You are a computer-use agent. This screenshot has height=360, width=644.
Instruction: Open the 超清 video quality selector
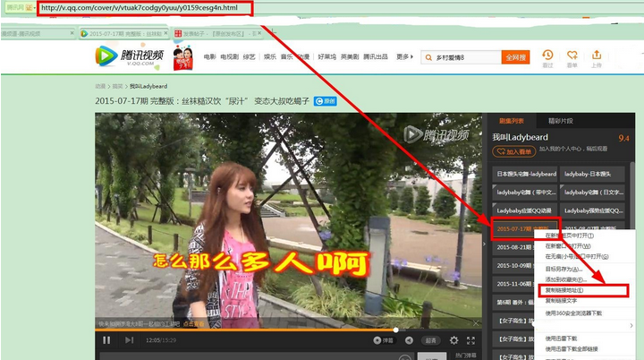pos(431,340)
